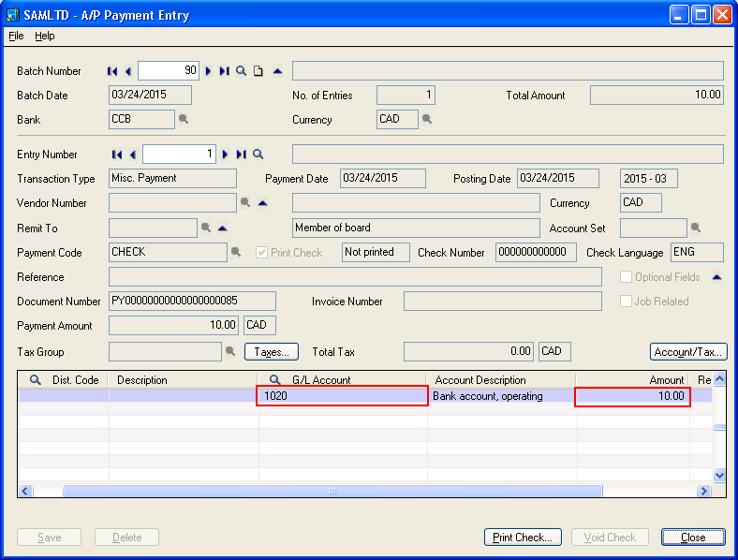Open the Tax Group finder
The width and height of the screenshot is (738, 560).
click(229, 351)
